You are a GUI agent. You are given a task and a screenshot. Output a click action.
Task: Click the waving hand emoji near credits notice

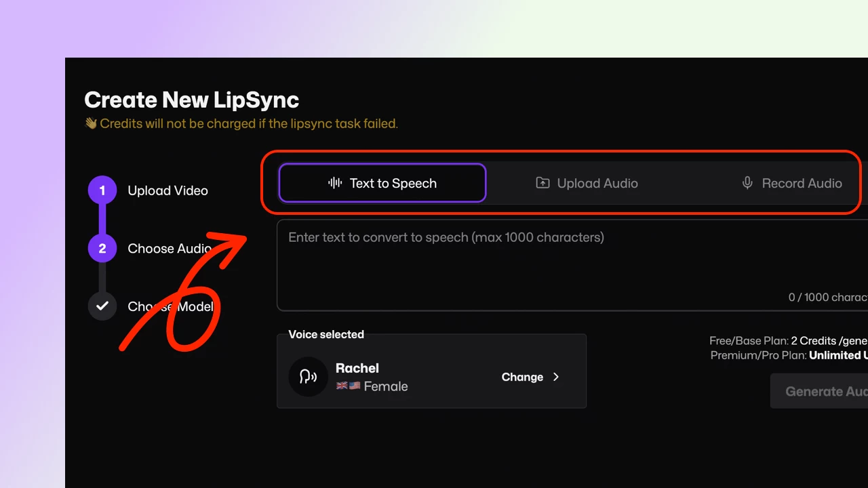(90, 123)
